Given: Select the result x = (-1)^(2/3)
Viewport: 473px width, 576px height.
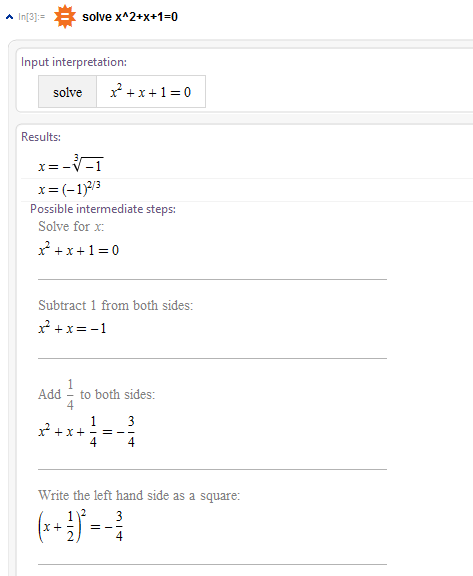Looking at the screenshot, I should click(x=69, y=188).
